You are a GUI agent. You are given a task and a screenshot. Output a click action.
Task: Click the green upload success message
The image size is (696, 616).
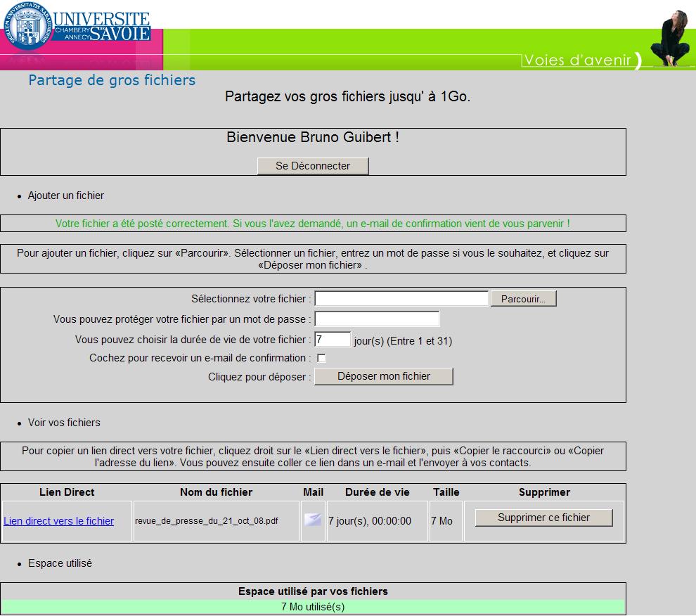click(x=313, y=224)
